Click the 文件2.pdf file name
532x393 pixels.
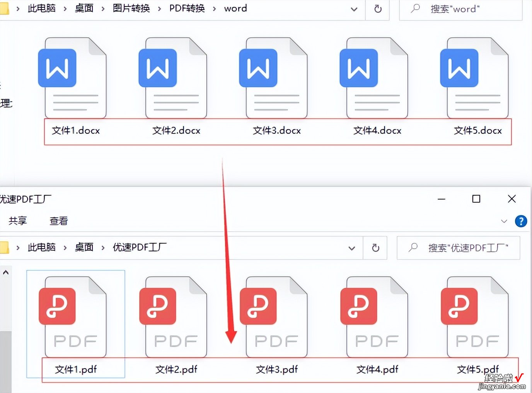(x=176, y=370)
